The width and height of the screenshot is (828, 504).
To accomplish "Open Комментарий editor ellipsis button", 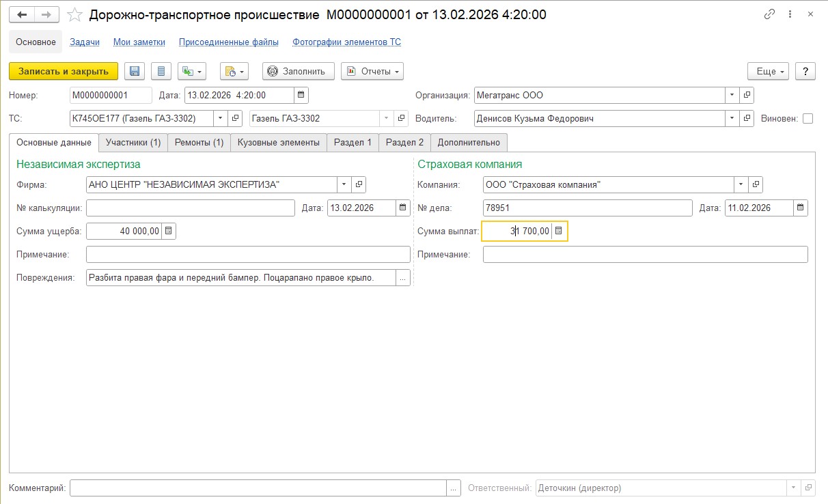I will (454, 488).
